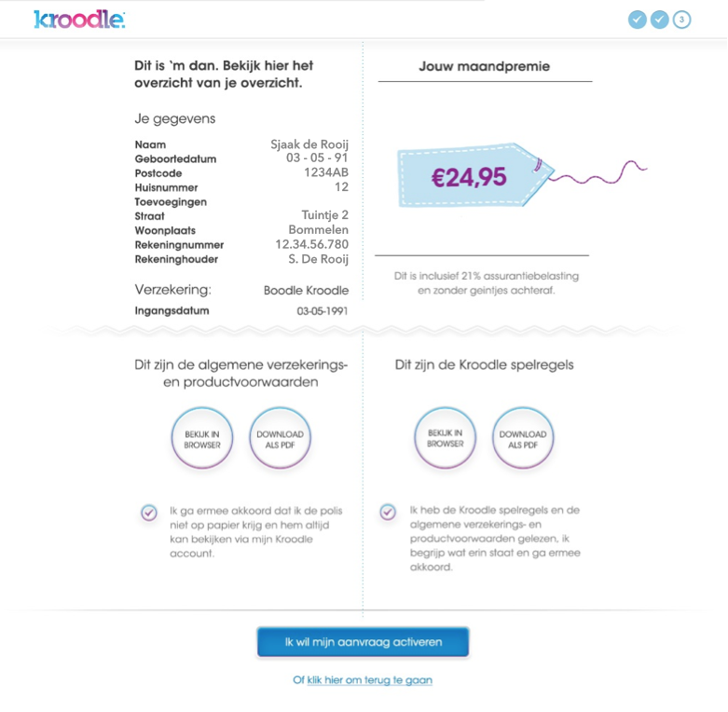Follow the 'klik hier om terug te gaan' link
The height and width of the screenshot is (712, 728).
369,680
